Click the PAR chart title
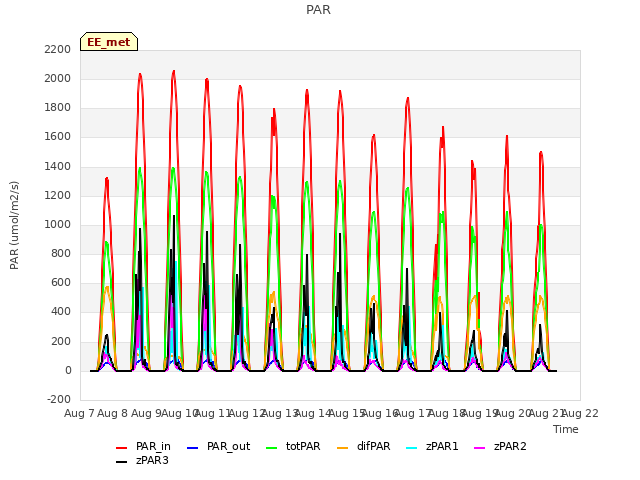The width and height of the screenshot is (640, 480). (x=318, y=9)
